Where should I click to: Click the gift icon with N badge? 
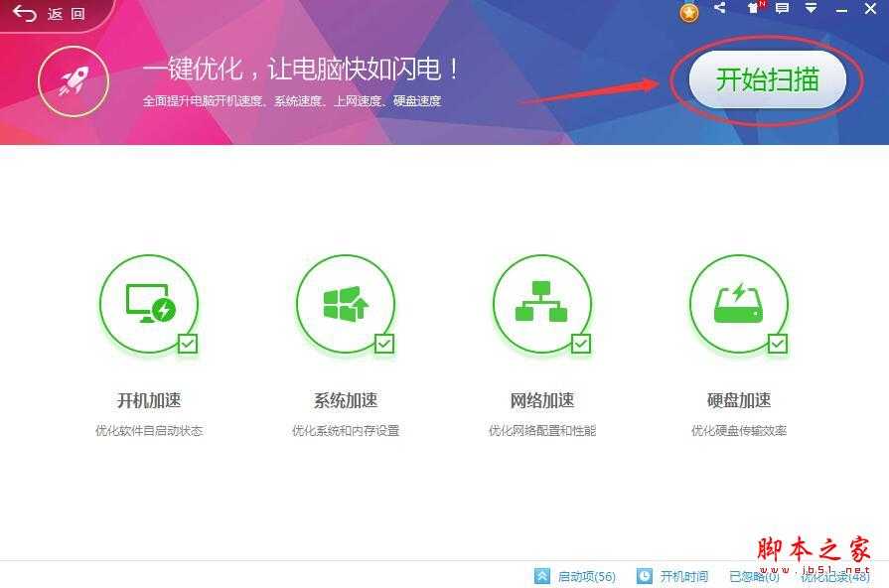[755, 10]
